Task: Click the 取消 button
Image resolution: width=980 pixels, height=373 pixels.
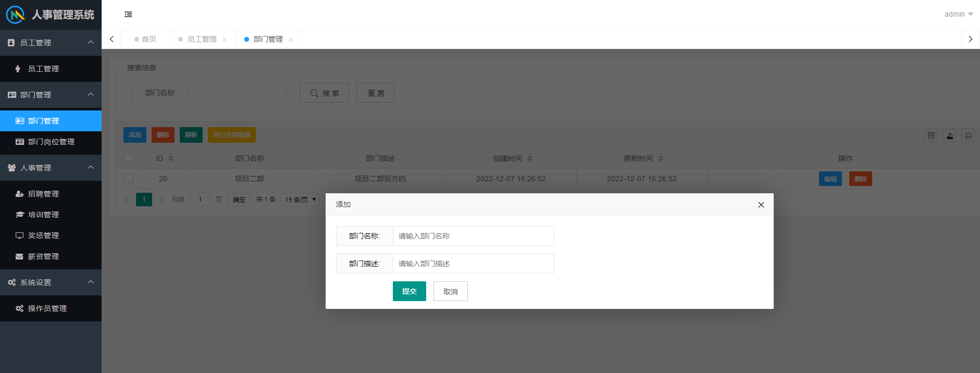Action: tap(451, 291)
